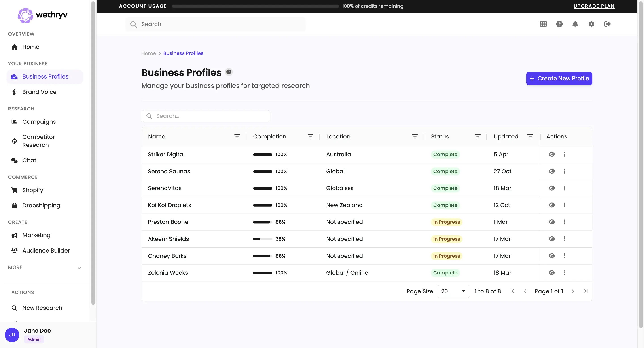644x348 pixels.
Task: Open the Status column filter
Action: tap(478, 136)
